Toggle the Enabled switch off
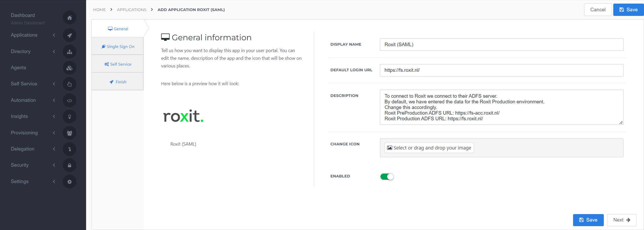644x230 pixels. (387, 176)
